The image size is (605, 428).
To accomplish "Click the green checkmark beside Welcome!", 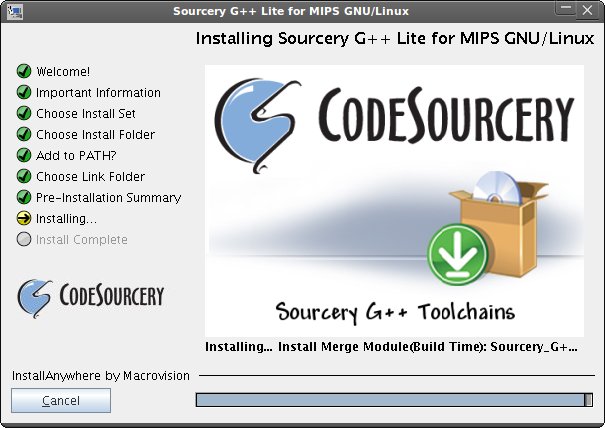I will click(24, 71).
